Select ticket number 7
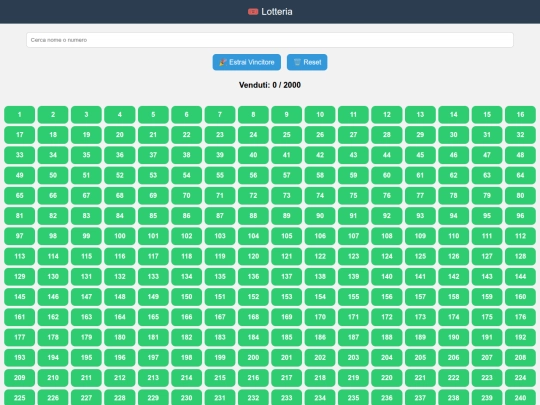Screen dimensions: 540x405 click(x=220, y=115)
